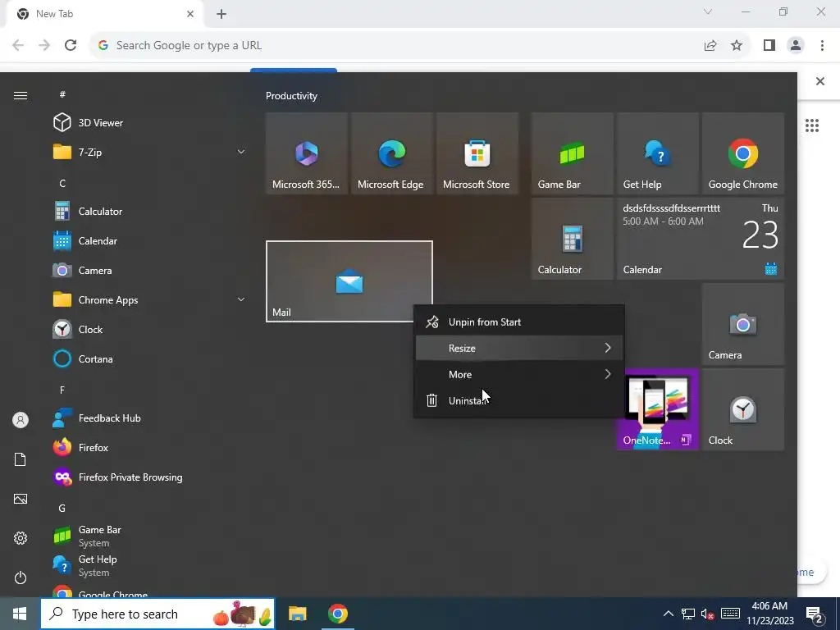Image resolution: width=840 pixels, height=630 pixels.
Task: Open the notification center
Action: (815, 614)
